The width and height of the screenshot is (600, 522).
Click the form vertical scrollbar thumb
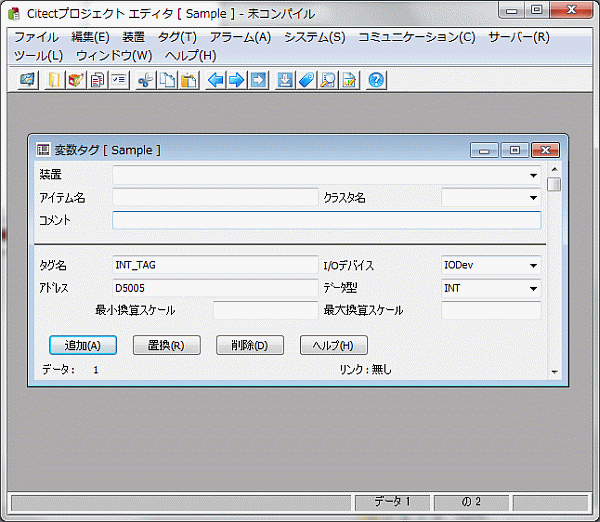(554, 184)
